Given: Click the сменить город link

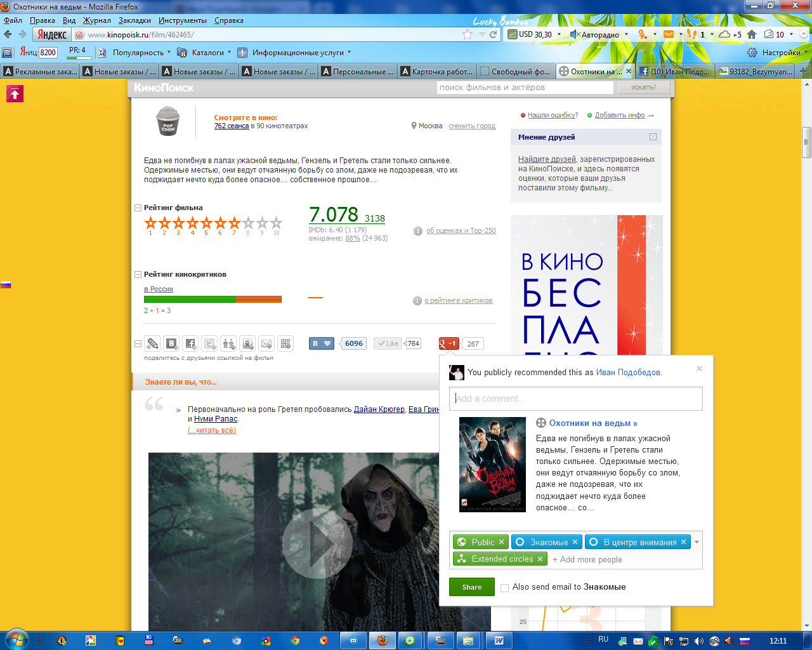Looking at the screenshot, I should [472, 126].
